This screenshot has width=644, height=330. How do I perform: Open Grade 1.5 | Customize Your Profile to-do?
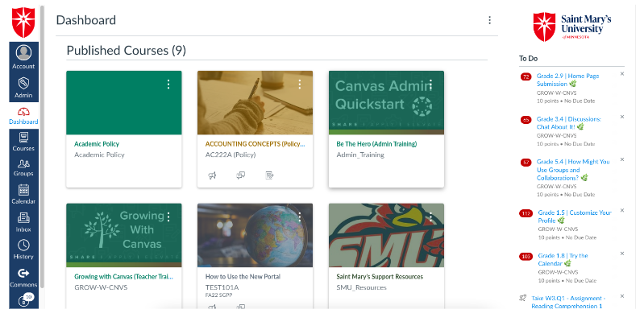point(575,217)
